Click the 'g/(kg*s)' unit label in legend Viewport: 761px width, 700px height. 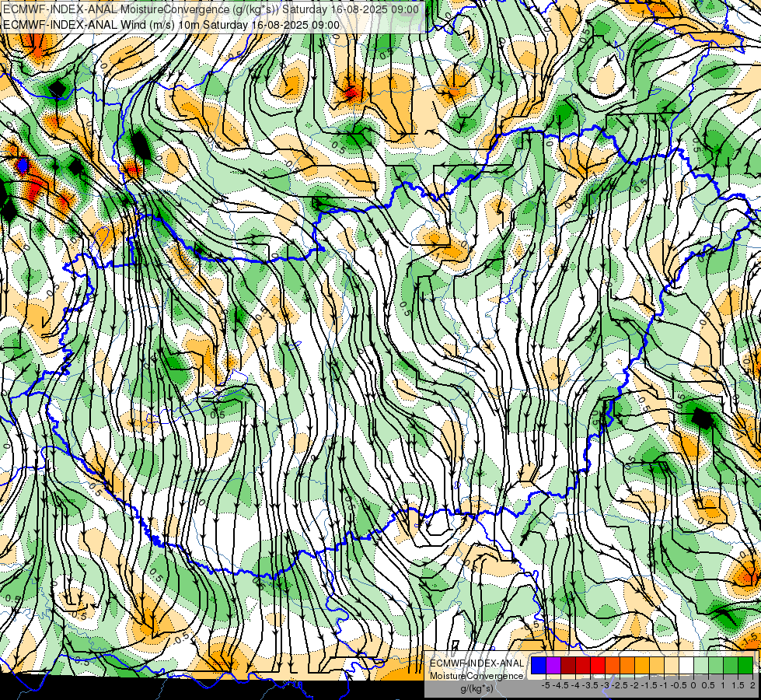(x=476, y=688)
